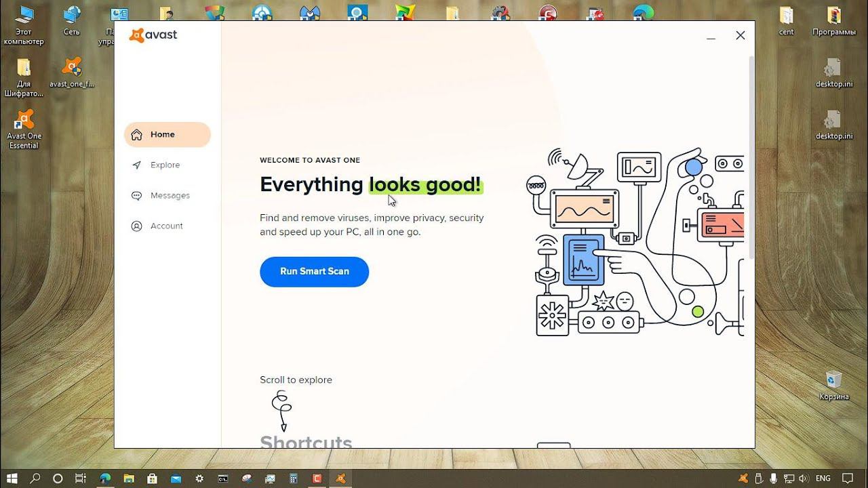
Task: Select the Корзина recycle bin icon
Action: [833, 386]
